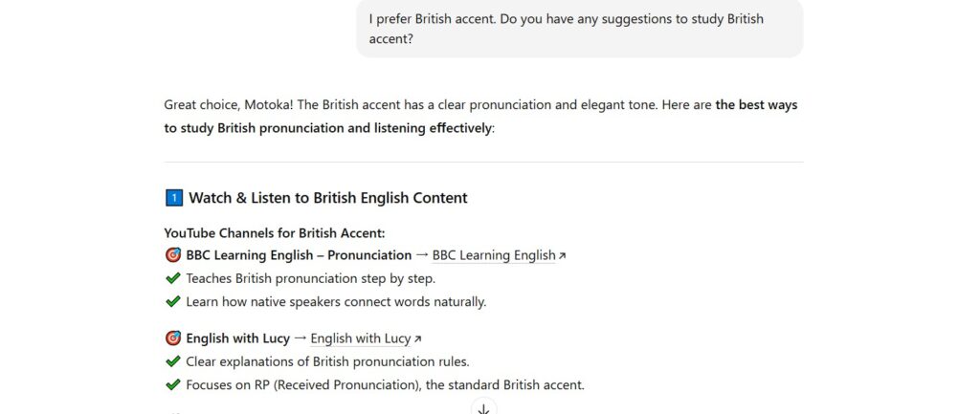Image resolution: width=980 pixels, height=414 pixels.
Task: Click the bold "English with Lucy" label
Action: (237, 338)
